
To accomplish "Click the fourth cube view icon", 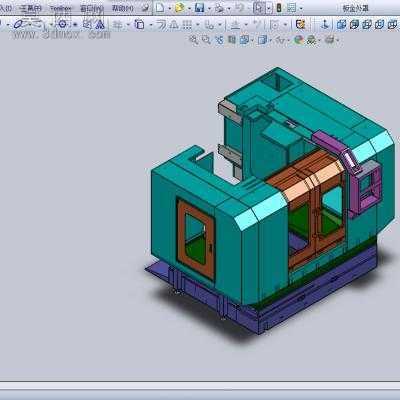I will click(380, 24).
